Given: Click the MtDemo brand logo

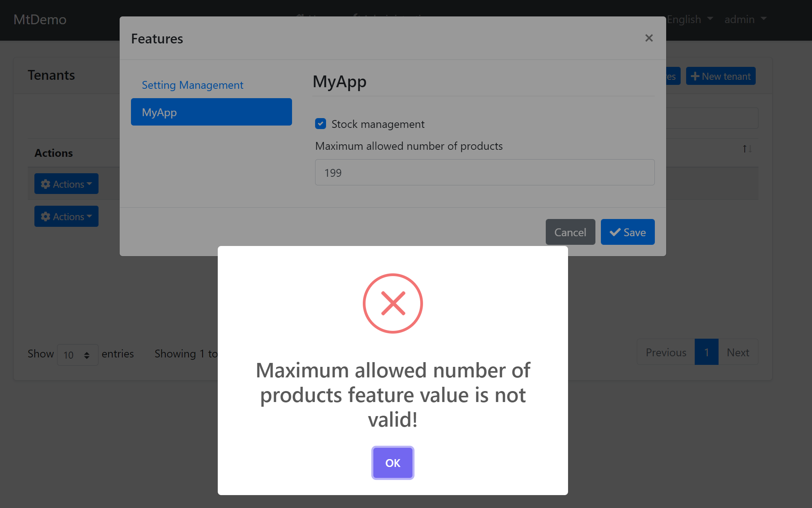Looking at the screenshot, I should tap(39, 19).
